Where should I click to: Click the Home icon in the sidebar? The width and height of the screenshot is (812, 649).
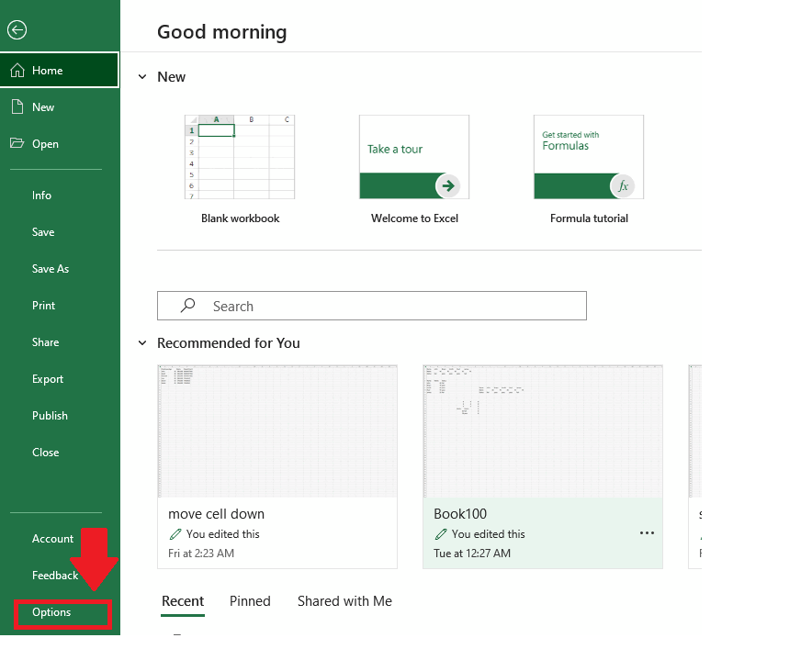pos(19,69)
